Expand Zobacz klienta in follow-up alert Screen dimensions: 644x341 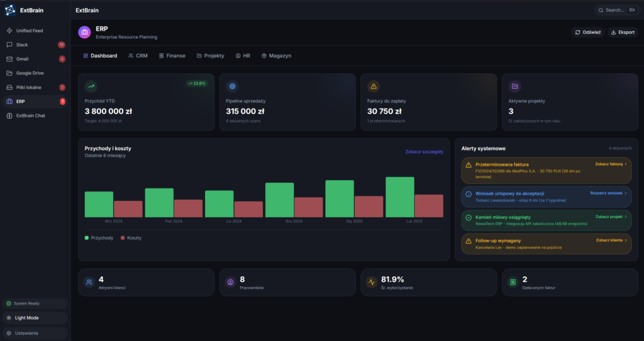click(611, 240)
